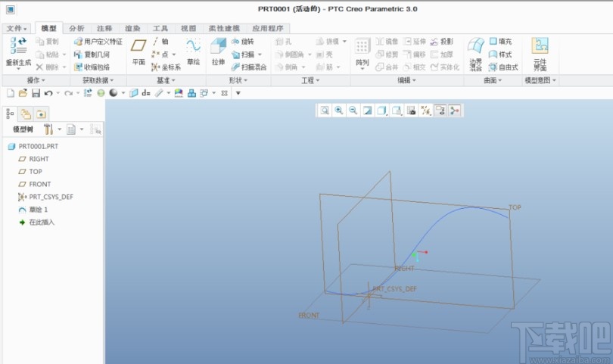Toggle spin center display in viewport toolbar

tap(454, 110)
